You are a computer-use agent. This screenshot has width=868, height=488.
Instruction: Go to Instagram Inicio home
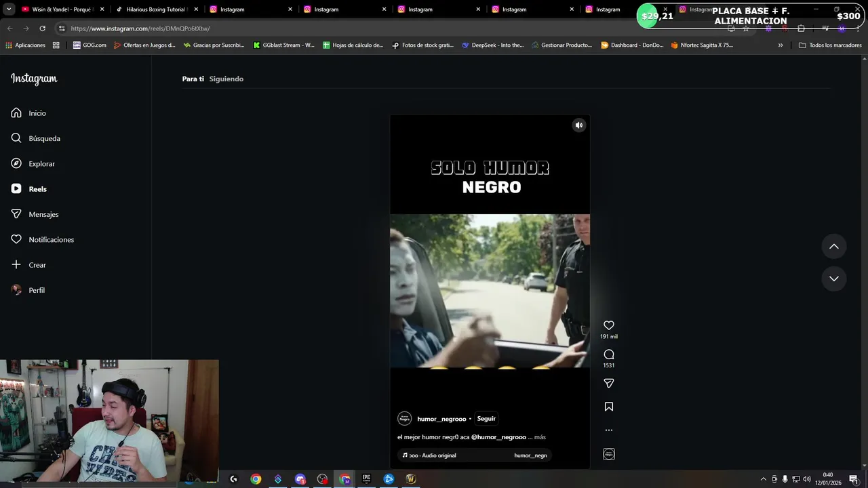(x=28, y=113)
